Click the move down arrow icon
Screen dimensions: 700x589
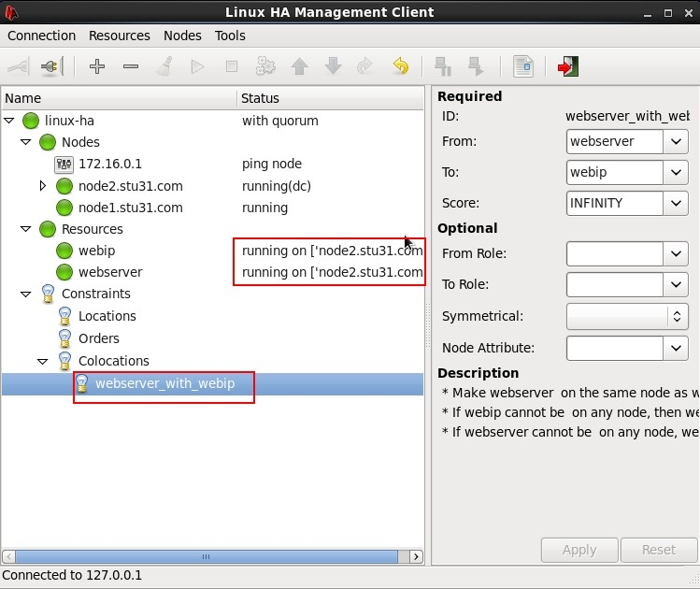[333, 66]
